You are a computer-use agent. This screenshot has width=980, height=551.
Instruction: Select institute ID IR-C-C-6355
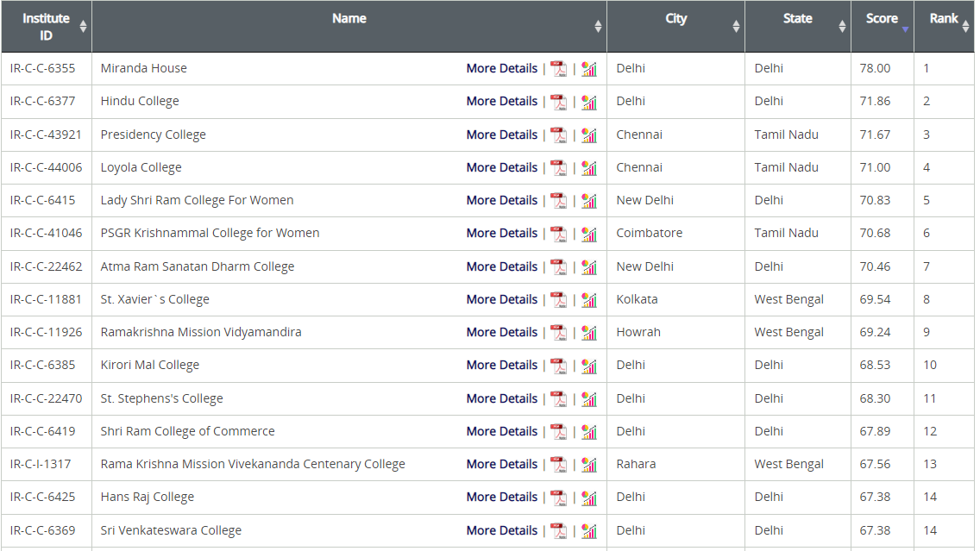(42, 68)
